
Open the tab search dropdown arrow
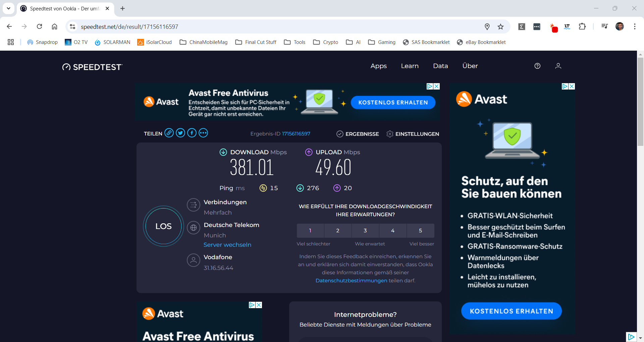click(x=8, y=8)
